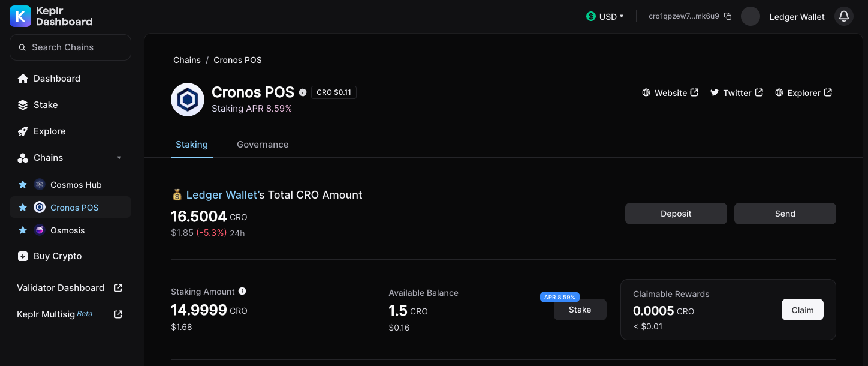Click the notification bell icon
The image size is (868, 366).
pos(844,16)
